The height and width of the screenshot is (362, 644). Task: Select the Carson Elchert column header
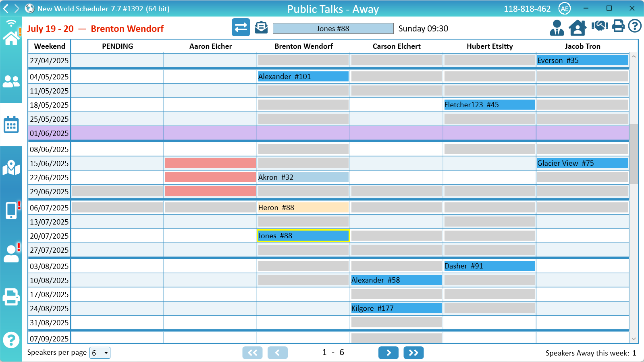pyautogui.click(x=397, y=46)
